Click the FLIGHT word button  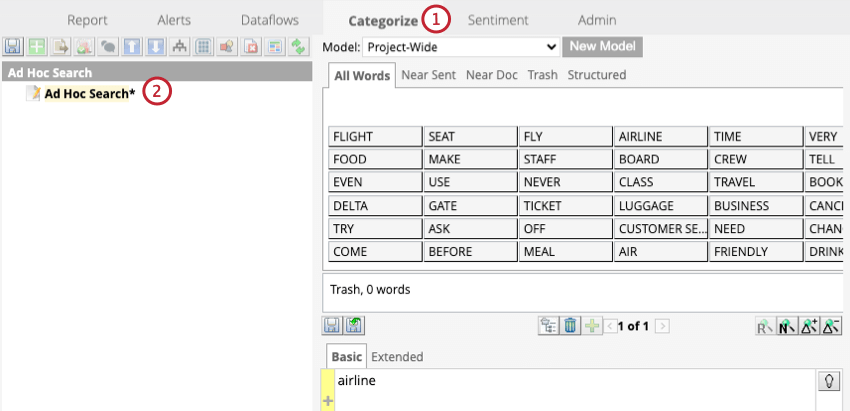[374, 137]
